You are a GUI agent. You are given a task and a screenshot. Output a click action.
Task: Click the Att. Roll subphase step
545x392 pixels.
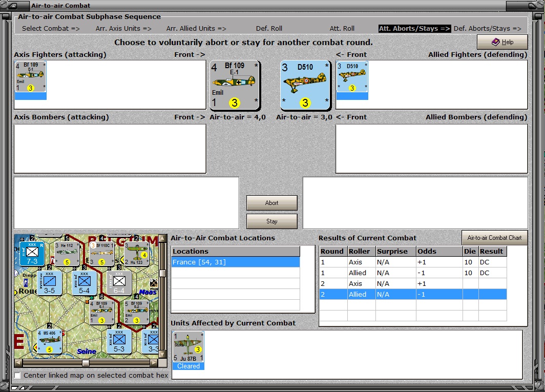point(342,29)
